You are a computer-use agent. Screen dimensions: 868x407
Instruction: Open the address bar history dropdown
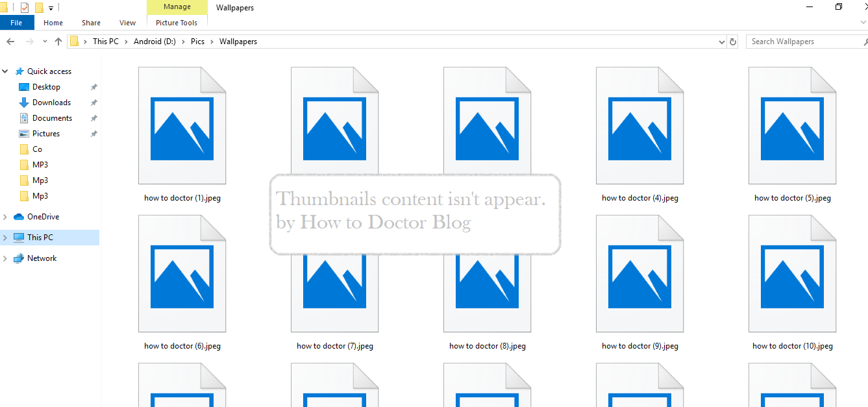click(721, 41)
